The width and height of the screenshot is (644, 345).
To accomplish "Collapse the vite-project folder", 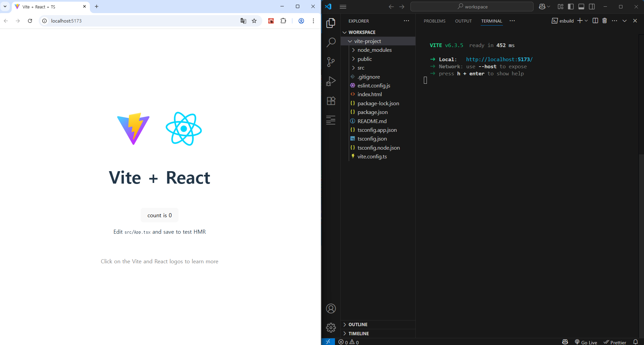I will (378, 41).
